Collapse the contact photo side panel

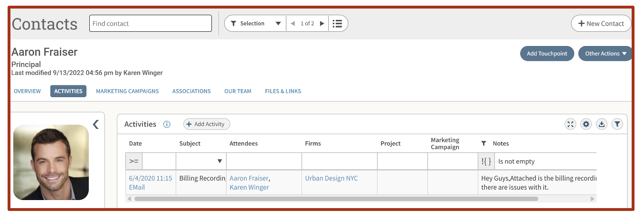pyautogui.click(x=95, y=124)
